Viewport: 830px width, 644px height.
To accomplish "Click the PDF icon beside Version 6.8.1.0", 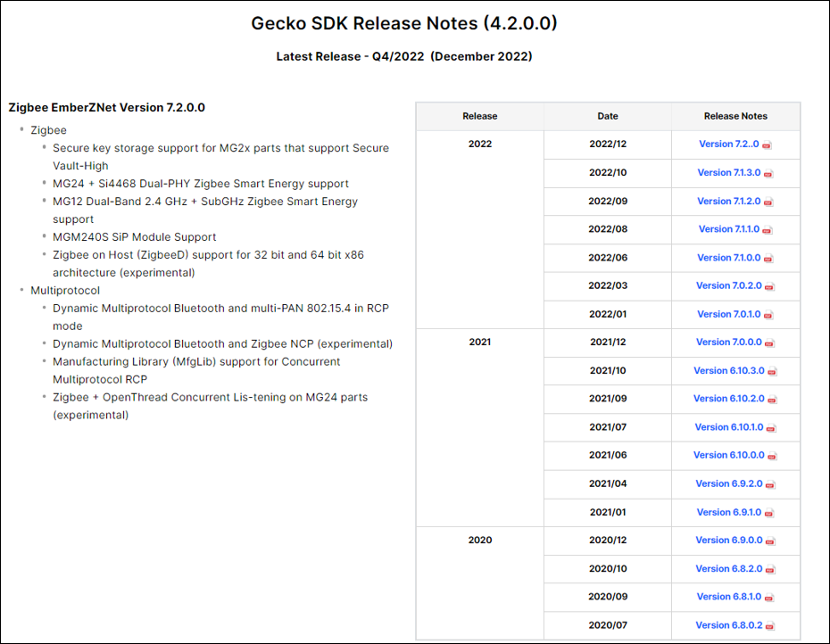I will click(x=768, y=598).
